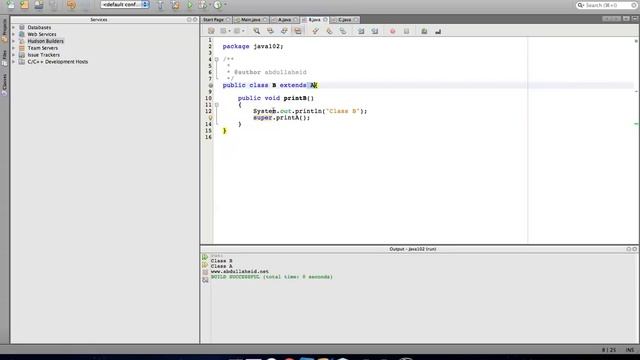
Task: Click the gutter icon on line 8
Action: tap(211, 85)
